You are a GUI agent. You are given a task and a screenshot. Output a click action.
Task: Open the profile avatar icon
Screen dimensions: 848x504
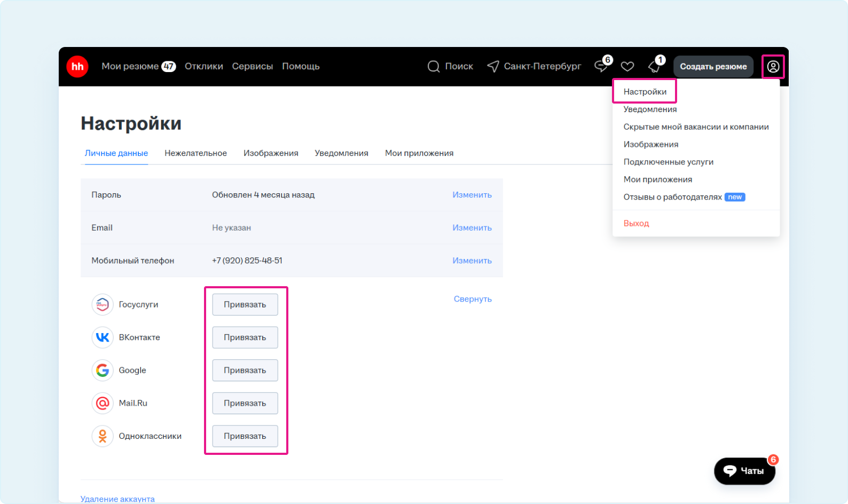pos(773,67)
